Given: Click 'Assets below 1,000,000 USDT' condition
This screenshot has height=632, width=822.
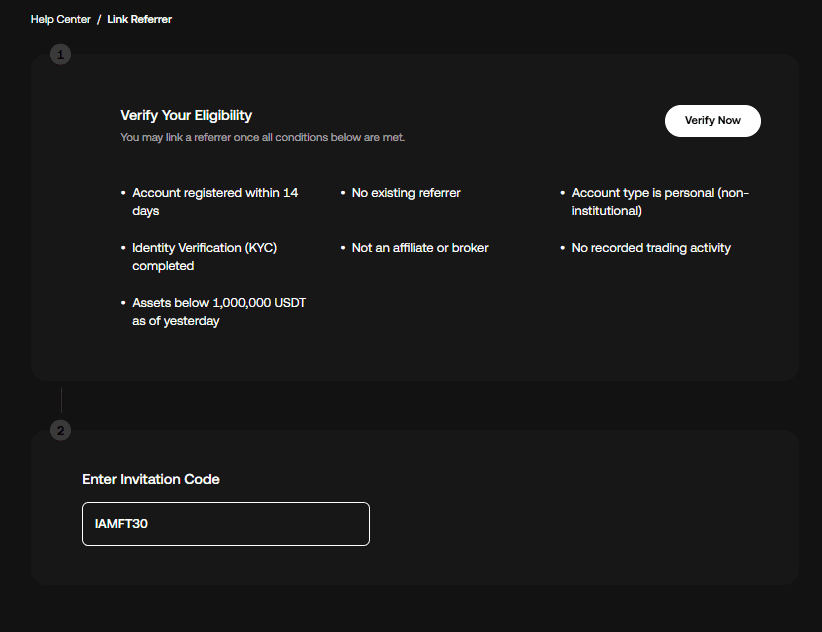Looking at the screenshot, I should [x=219, y=312].
